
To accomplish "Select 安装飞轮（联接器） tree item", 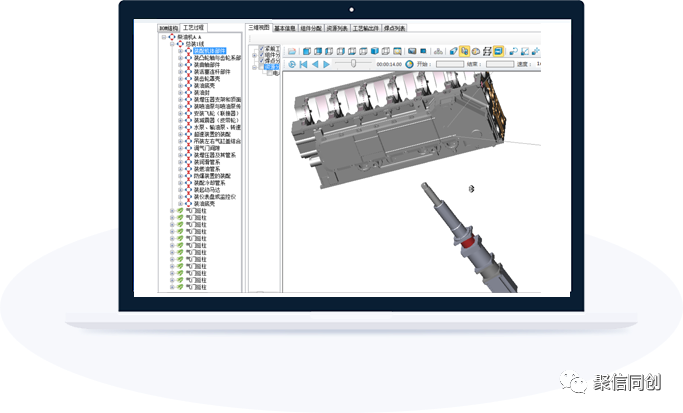I will [x=216, y=113].
